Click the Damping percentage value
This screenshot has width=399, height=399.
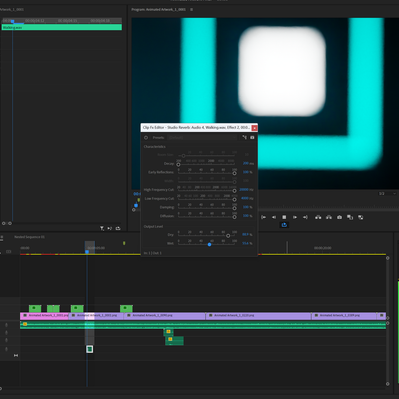click(246, 207)
